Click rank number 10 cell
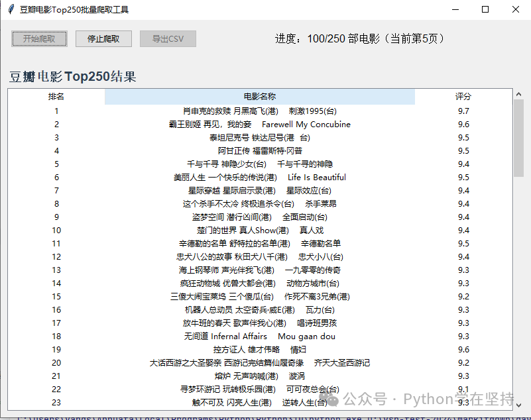Viewport: 531px width, 420px height. pyautogui.click(x=56, y=230)
